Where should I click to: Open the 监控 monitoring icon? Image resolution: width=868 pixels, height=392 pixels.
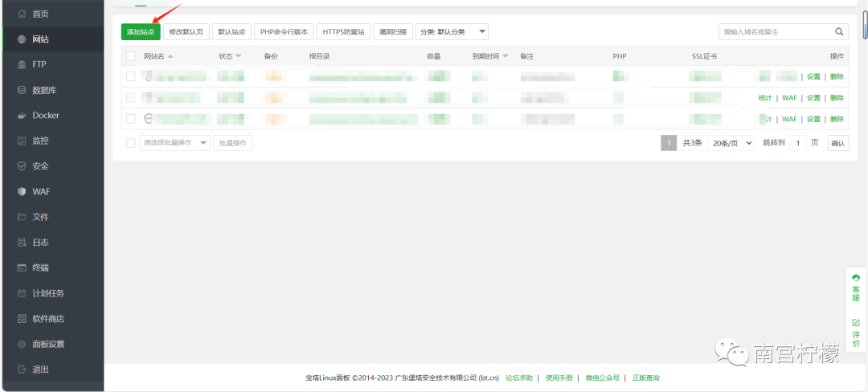point(22,141)
